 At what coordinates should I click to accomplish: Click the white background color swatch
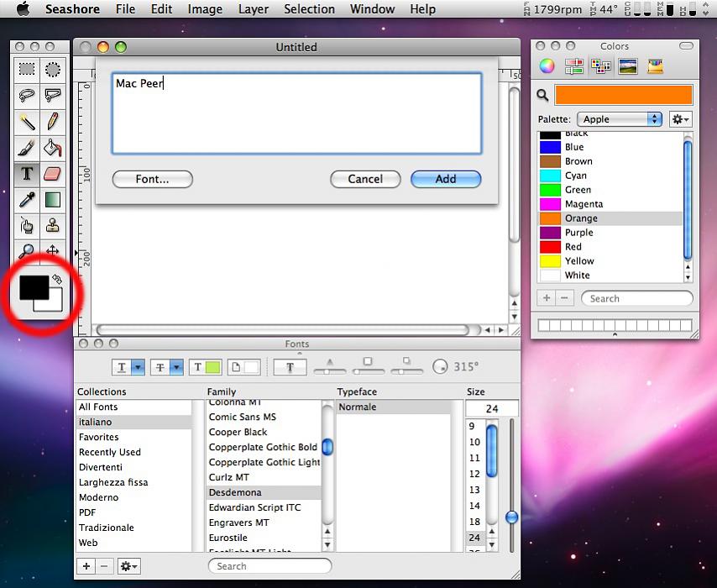point(55,304)
